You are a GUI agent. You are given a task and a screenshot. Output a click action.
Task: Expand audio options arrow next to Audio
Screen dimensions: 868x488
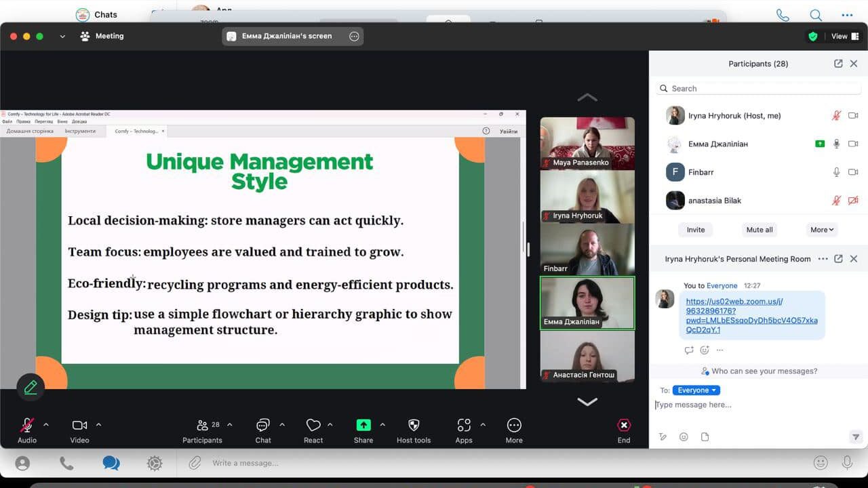pos(46,425)
